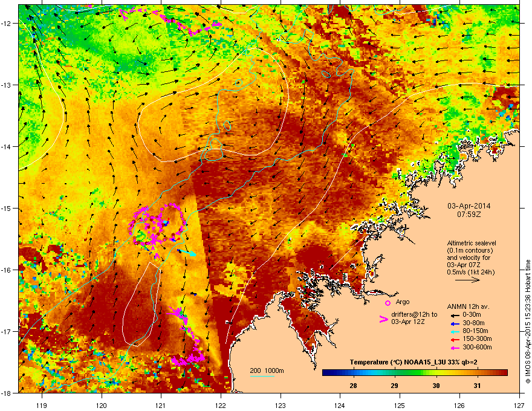The width and height of the screenshot is (532, 411).
Task: Click the small cyan contour ring near 122.3E 13S
Action: click(239, 82)
